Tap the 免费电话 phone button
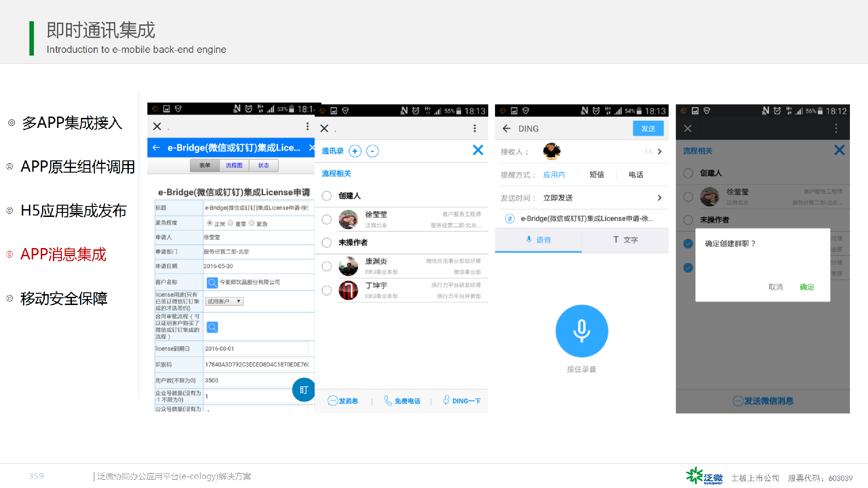Viewport: 868px width, 488px height. click(x=402, y=401)
